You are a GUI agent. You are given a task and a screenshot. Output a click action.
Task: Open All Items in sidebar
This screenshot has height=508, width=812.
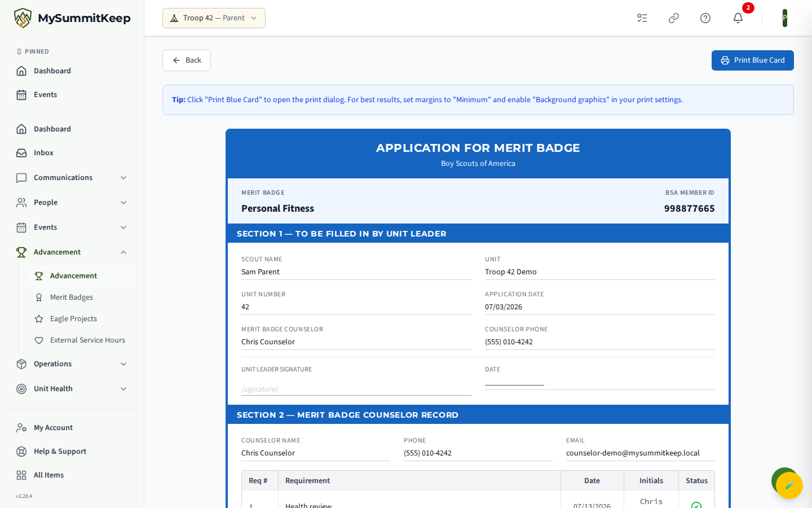[x=72, y=475]
